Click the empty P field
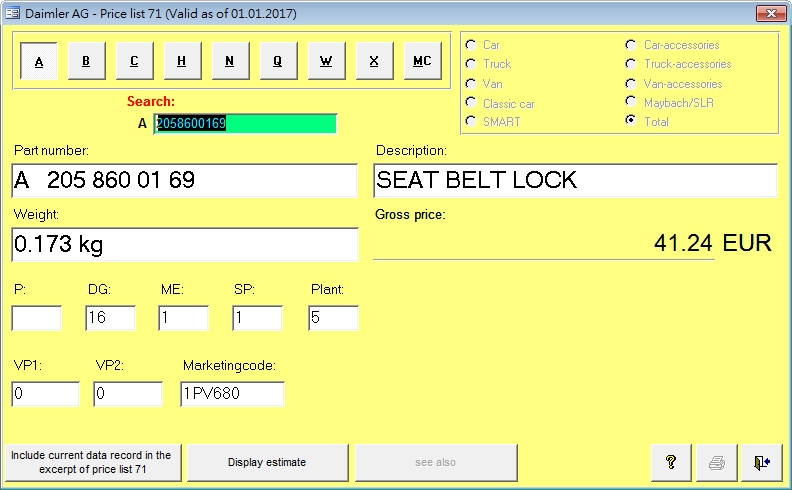 pyautogui.click(x=36, y=318)
